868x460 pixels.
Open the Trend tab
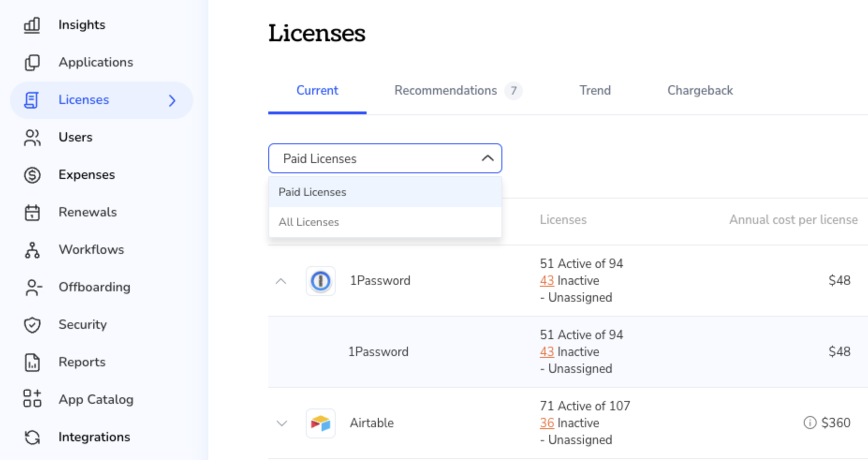coord(595,90)
